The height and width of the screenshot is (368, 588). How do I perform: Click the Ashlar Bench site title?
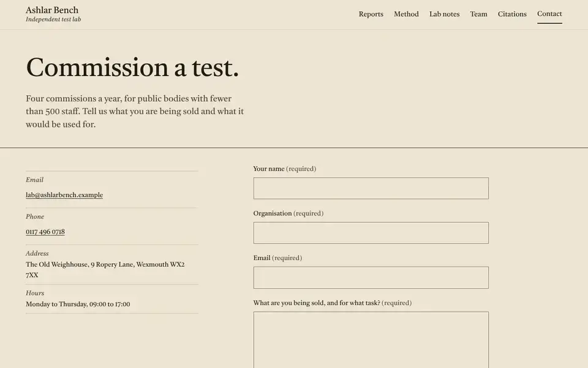coord(52,10)
